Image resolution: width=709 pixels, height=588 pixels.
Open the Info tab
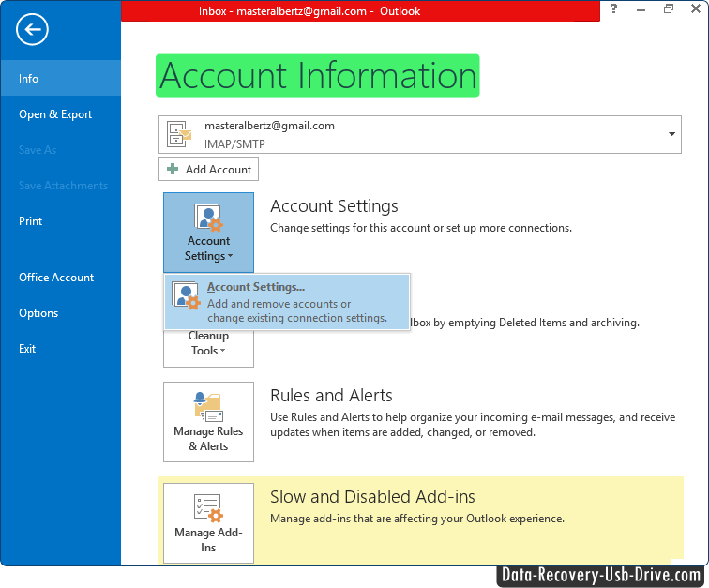pos(61,78)
